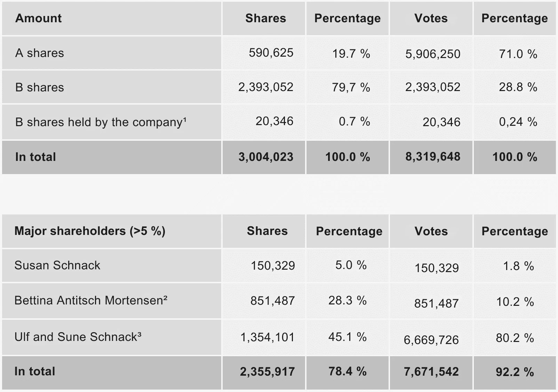
Task: Click the 'Major shareholders (>5 %)' header
Action: pos(90,231)
